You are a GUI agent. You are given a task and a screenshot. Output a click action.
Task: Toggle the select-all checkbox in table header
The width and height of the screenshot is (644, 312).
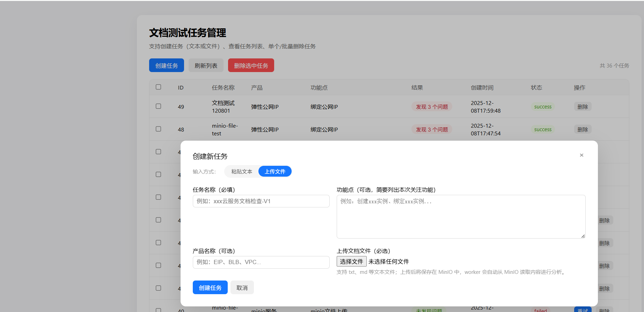[159, 87]
